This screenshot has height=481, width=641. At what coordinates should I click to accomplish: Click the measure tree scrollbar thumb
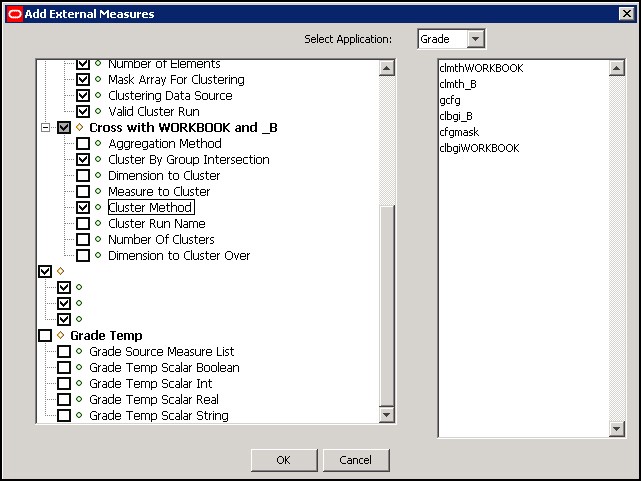[386, 306]
